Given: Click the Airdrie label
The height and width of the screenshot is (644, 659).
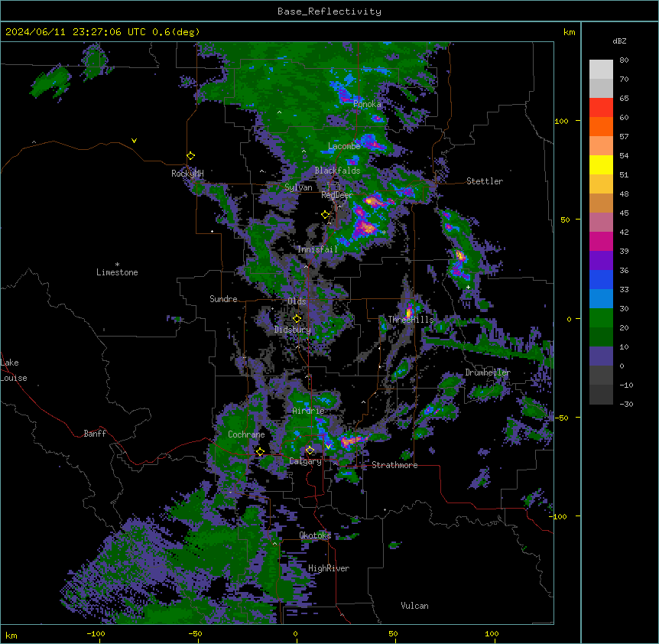Looking at the screenshot, I should [x=309, y=411].
